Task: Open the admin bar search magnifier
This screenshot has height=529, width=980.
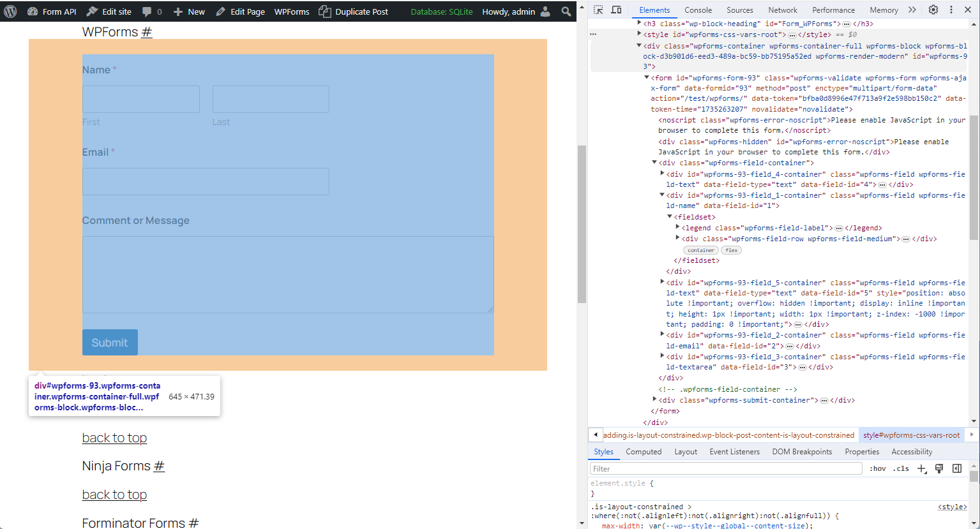Action: coord(566,11)
